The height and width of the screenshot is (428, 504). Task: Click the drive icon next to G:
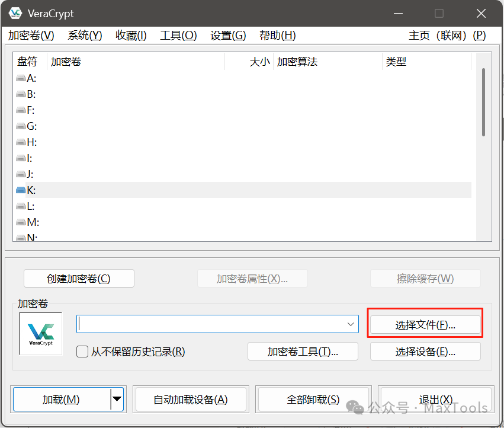[x=21, y=126]
